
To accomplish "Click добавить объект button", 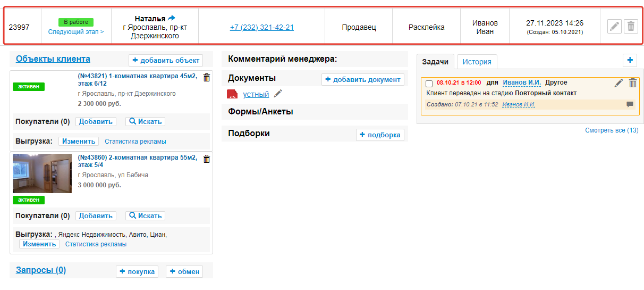I will 165,60.
